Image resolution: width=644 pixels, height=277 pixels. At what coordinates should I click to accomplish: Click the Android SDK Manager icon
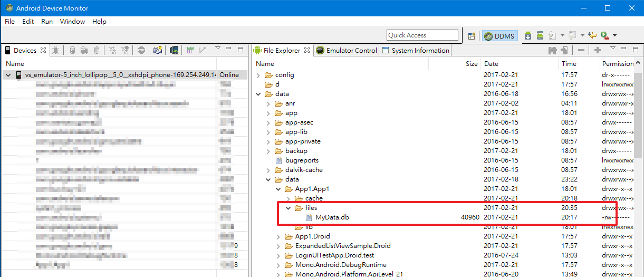click(528, 35)
